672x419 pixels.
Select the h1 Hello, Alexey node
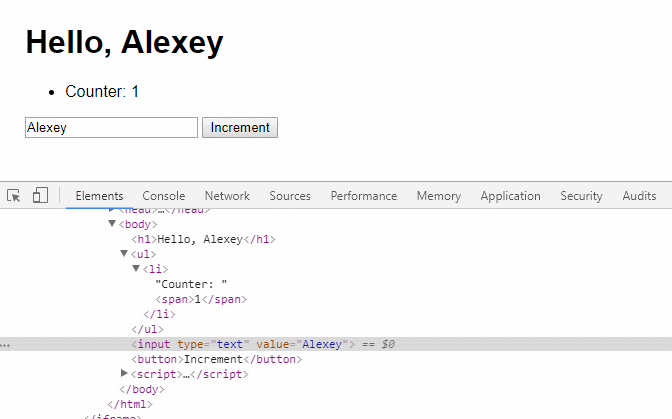(x=204, y=239)
